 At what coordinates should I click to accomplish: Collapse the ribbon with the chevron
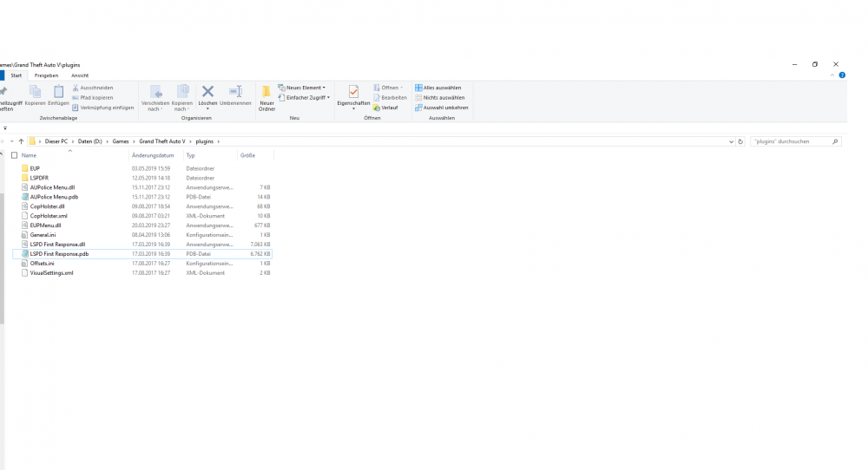pos(832,75)
